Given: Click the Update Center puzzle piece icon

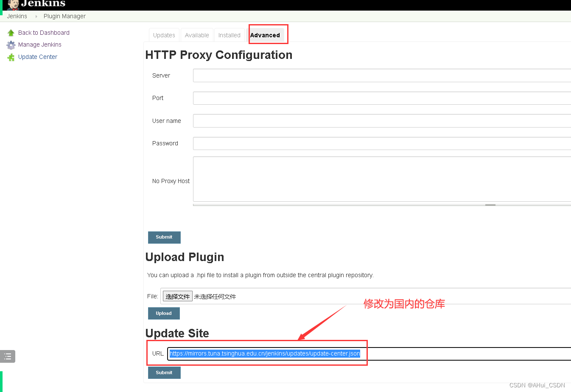Looking at the screenshot, I should (x=11, y=57).
